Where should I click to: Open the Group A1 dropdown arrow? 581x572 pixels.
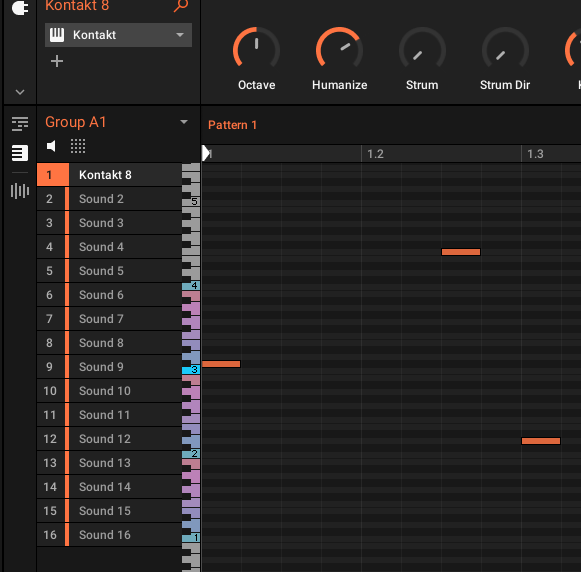(x=184, y=122)
